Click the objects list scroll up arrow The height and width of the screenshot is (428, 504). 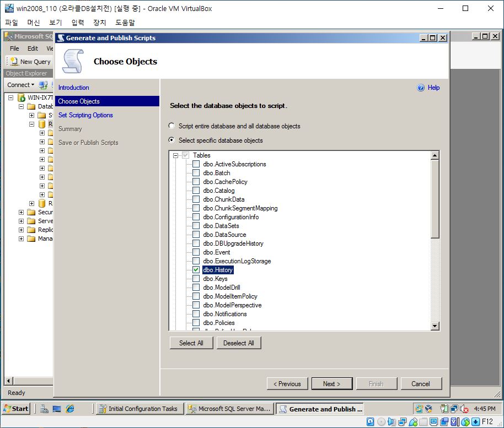coord(435,155)
